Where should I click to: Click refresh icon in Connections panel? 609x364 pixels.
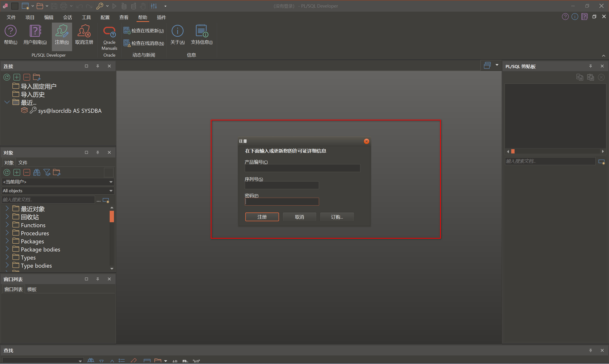pos(7,77)
